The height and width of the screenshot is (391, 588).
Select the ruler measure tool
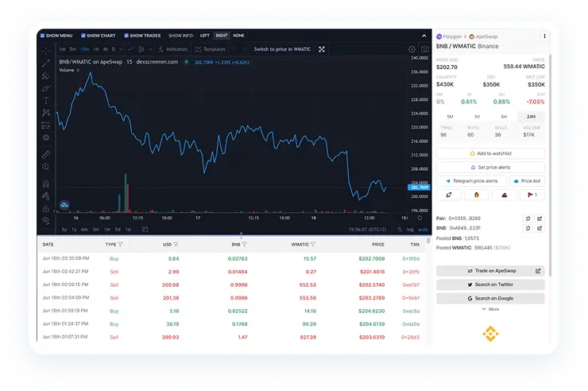point(46,154)
